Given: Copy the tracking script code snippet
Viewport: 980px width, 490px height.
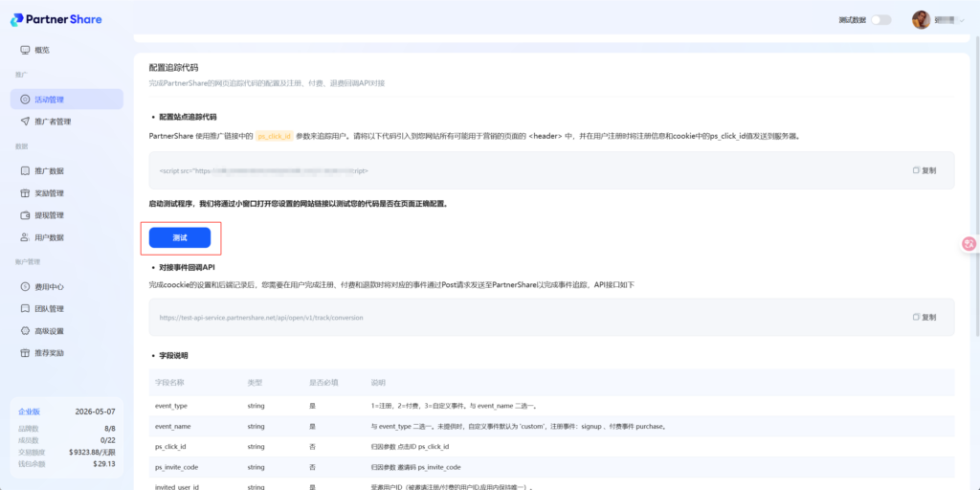Looking at the screenshot, I should tap(924, 170).
